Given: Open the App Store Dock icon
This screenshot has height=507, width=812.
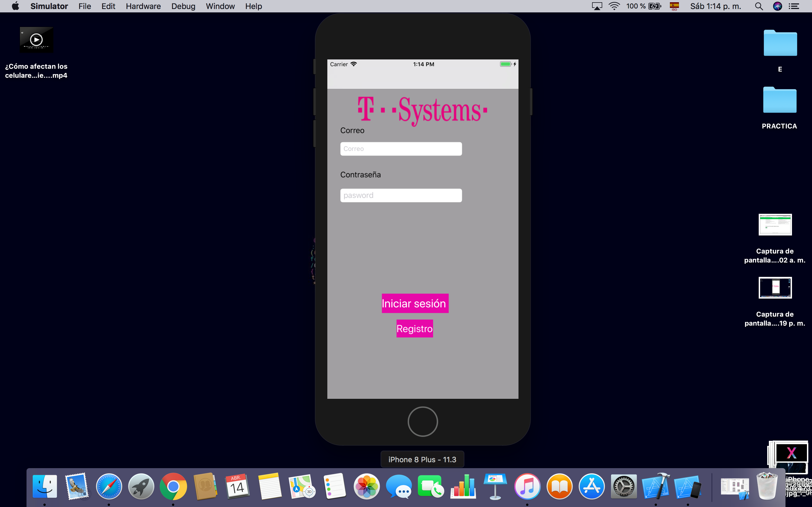Looking at the screenshot, I should (x=591, y=486).
